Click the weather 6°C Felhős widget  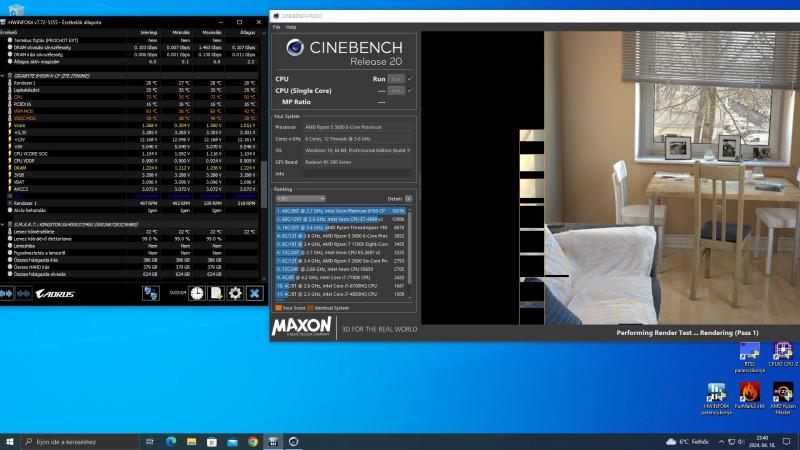687,441
